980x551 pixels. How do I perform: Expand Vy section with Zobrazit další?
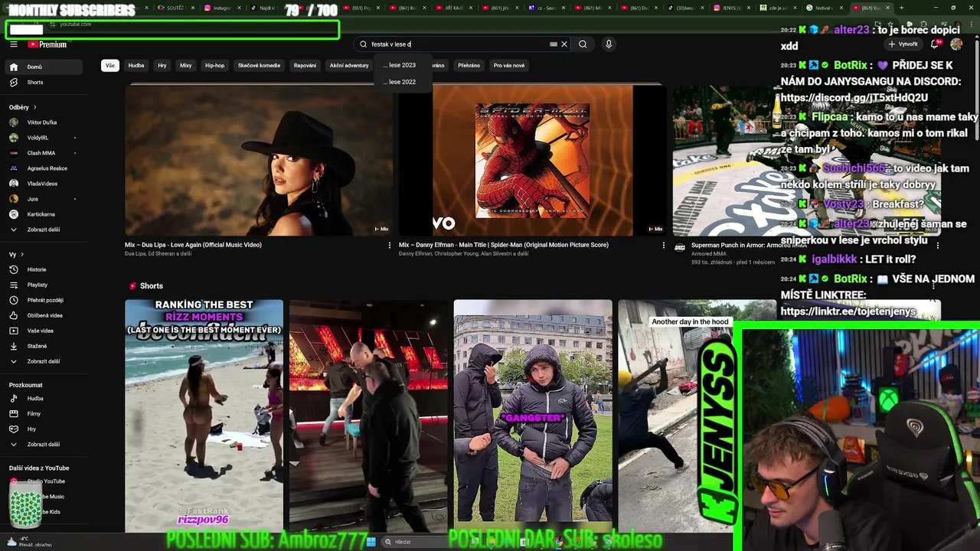coord(42,361)
